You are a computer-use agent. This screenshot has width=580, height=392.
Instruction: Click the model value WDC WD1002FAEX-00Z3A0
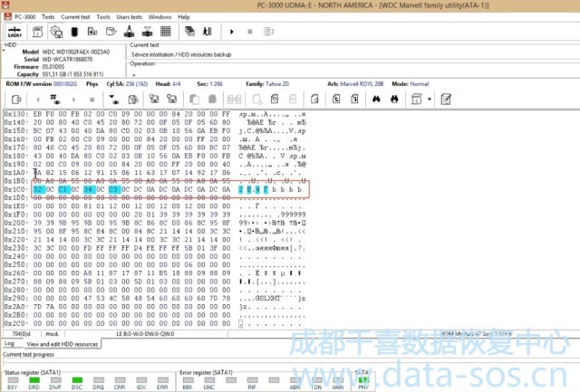[x=76, y=53]
